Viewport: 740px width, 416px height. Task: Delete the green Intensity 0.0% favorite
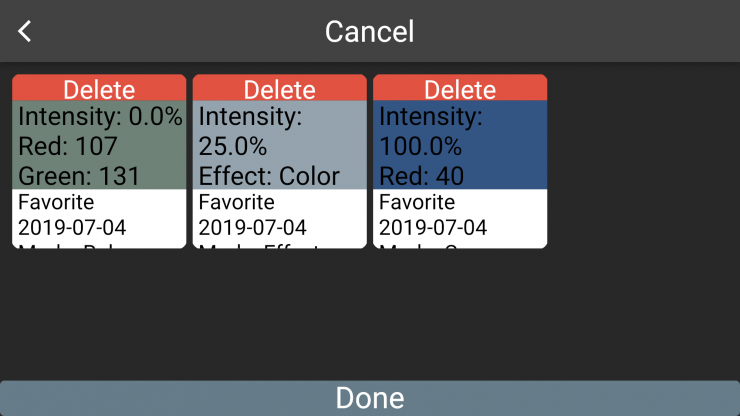(99, 88)
